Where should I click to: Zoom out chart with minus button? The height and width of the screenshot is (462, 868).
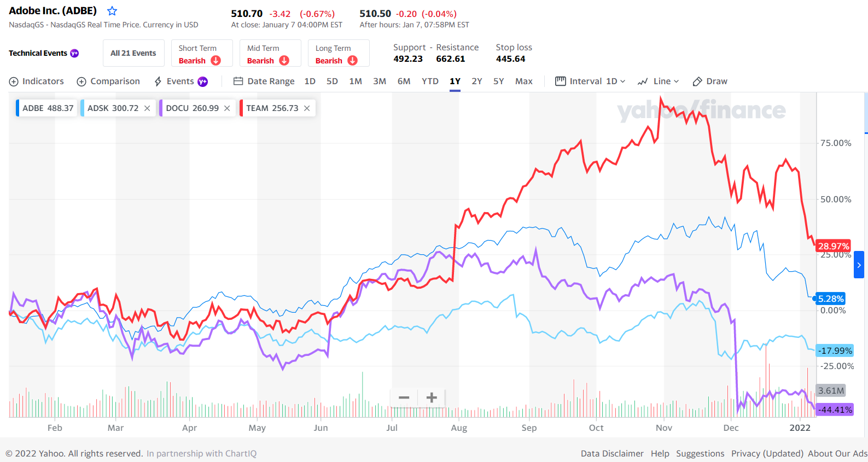pos(404,397)
